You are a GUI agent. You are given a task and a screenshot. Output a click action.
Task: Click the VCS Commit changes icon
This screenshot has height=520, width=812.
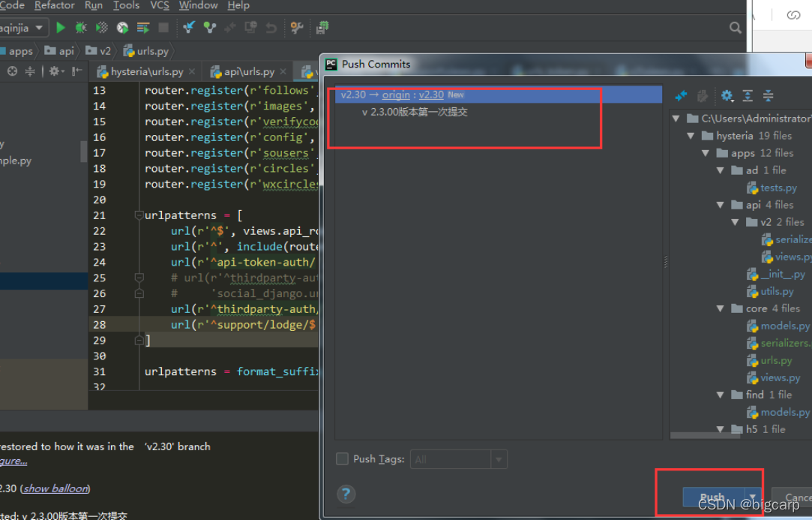pyautogui.click(x=210, y=28)
